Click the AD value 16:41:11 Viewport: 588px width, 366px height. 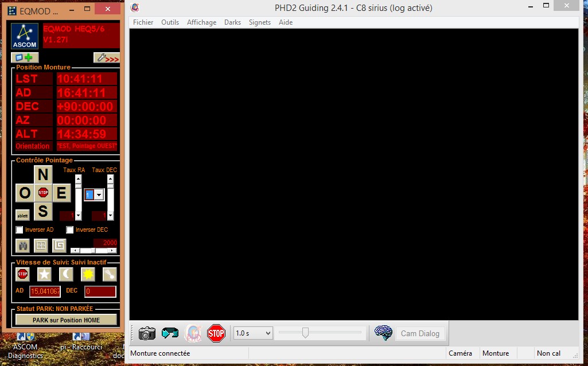click(x=87, y=92)
